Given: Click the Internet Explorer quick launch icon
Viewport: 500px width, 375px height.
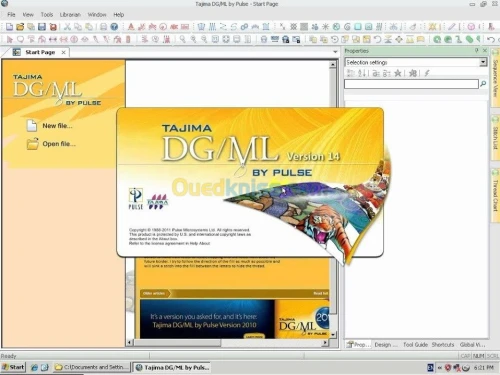Looking at the screenshot, I should pyautogui.click(x=34, y=367).
